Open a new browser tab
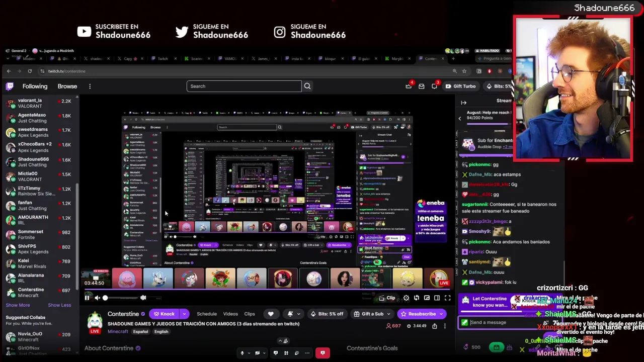This screenshot has width=644, height=362. (x=453, y=59)
